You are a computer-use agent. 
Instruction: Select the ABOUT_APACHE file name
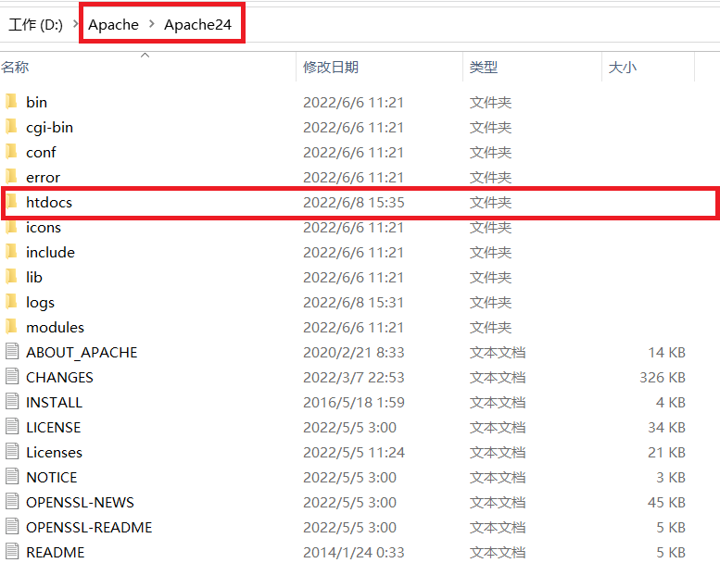click(82, 352)
